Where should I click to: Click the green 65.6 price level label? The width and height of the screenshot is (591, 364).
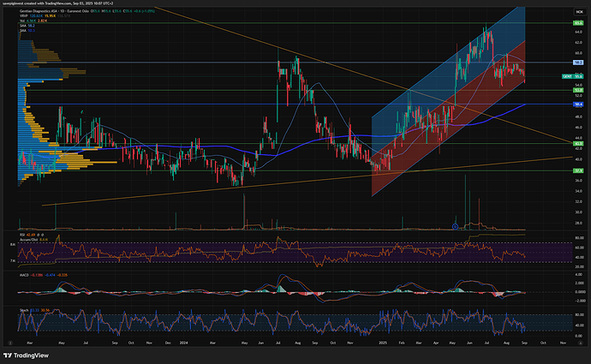578,23
